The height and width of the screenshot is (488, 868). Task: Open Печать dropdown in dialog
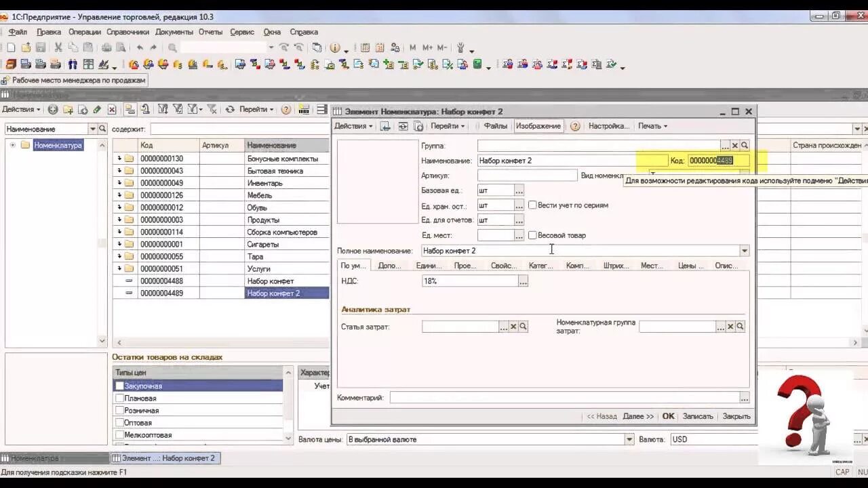pos(652,126)
